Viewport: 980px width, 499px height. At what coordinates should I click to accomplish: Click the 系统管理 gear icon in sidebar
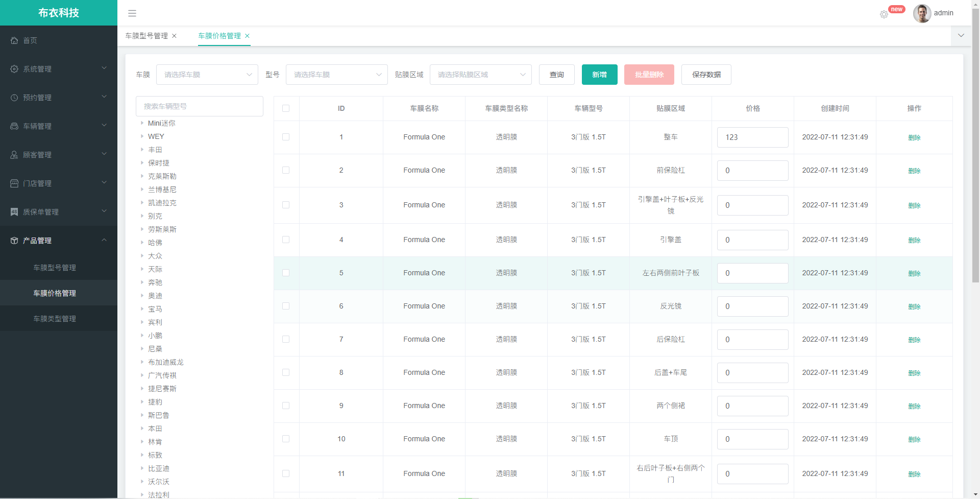click(x=14, y=69)
